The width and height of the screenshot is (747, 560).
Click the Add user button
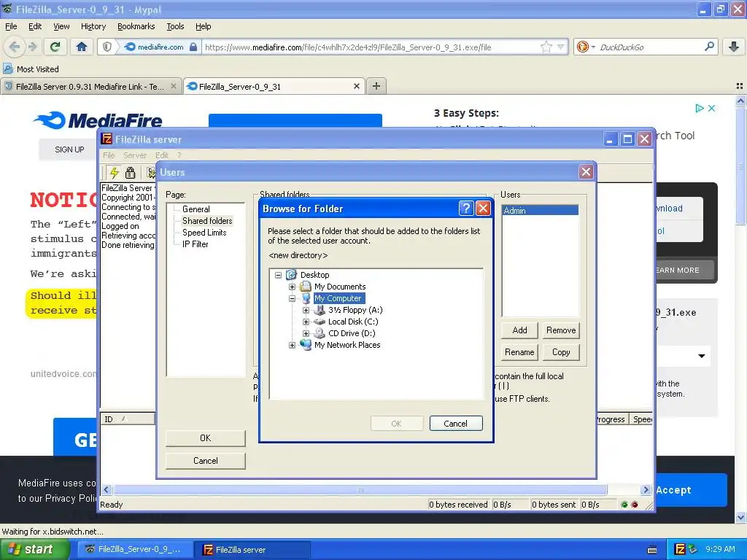[519, 330]
